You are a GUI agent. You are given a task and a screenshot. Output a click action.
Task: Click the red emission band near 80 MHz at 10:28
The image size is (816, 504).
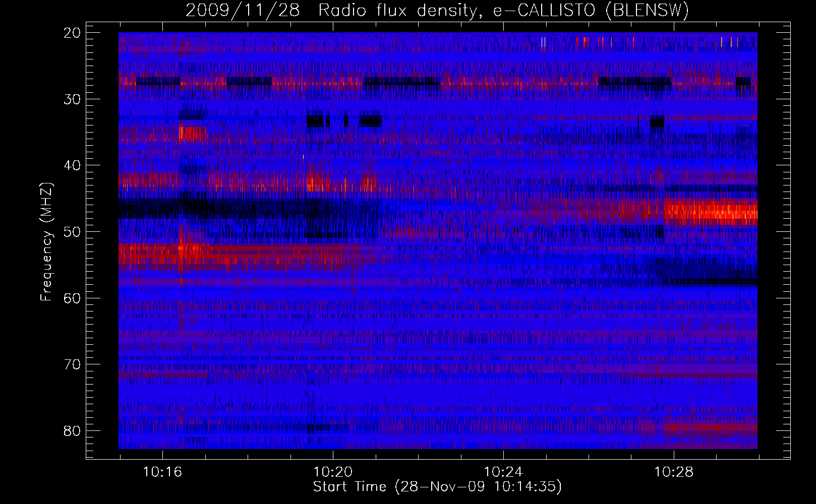710,428
